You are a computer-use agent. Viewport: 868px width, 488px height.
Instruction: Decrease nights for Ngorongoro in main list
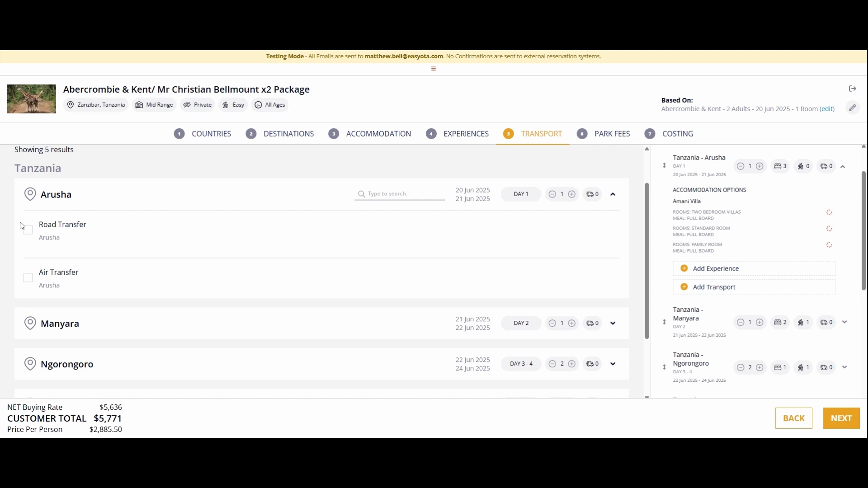[x=552, y=364]
